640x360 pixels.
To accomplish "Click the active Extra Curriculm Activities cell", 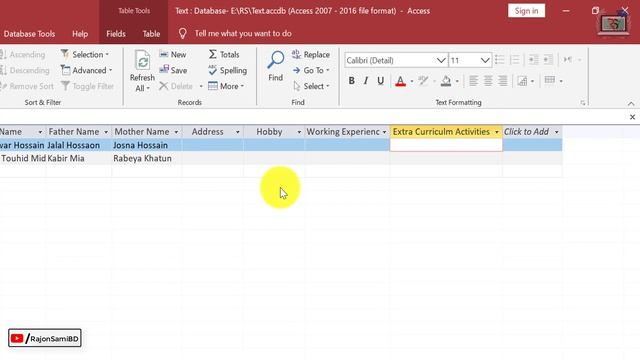I will click(446, 145).
